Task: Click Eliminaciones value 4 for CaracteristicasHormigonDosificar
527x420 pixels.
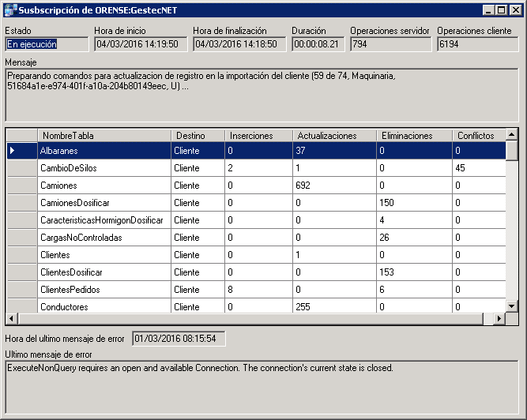Action: 414,220
